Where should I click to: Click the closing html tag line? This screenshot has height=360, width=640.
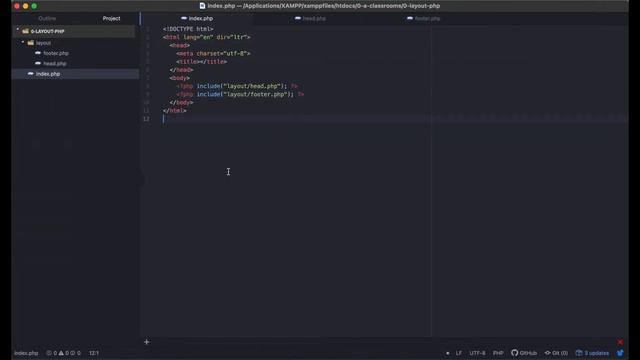pos(175,111)
